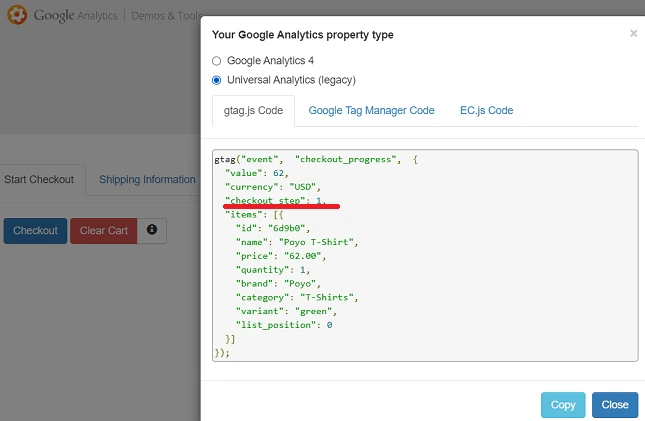Show the EC.js Code tab
Screen dimensions: 645x421
coord(486,111)
